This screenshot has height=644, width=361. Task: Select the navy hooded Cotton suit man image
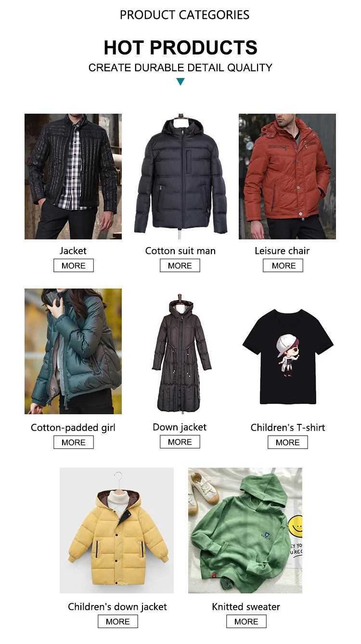click(x=180, y=176)
